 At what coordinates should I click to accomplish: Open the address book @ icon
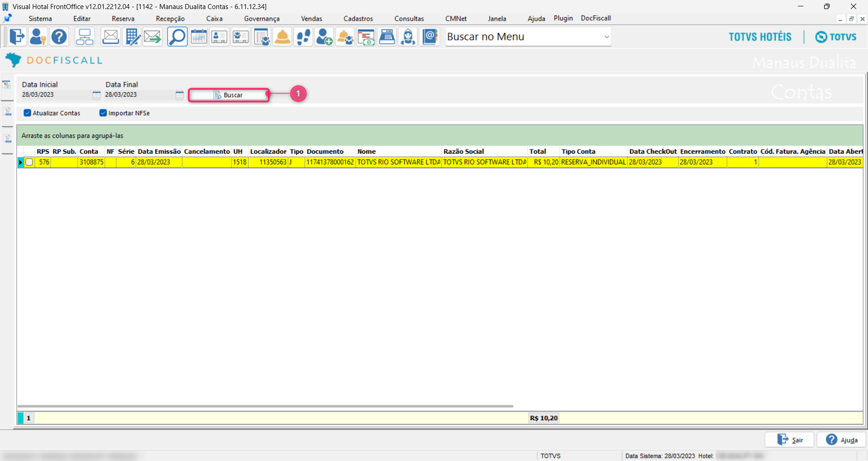pos(430,37)
